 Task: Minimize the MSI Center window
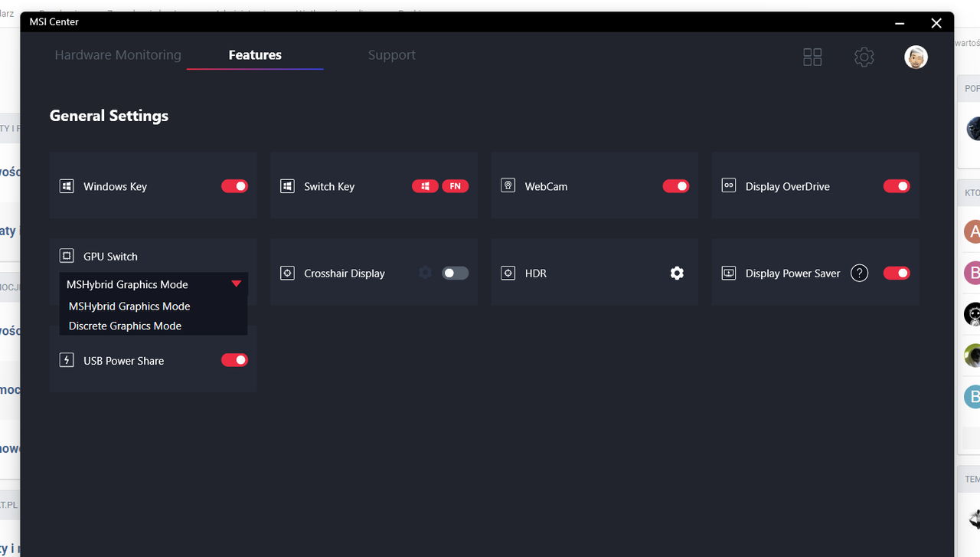(900, 23)
